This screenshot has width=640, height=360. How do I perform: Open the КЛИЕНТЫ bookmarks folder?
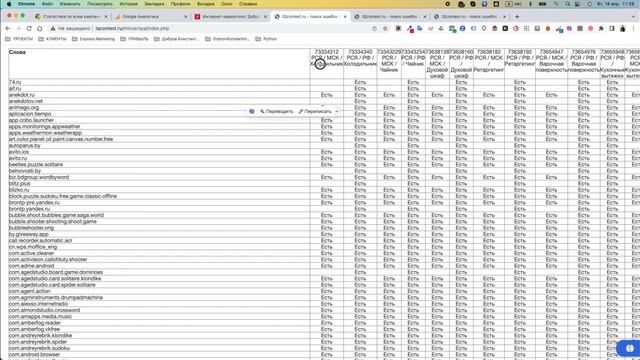tap(52, 39)
